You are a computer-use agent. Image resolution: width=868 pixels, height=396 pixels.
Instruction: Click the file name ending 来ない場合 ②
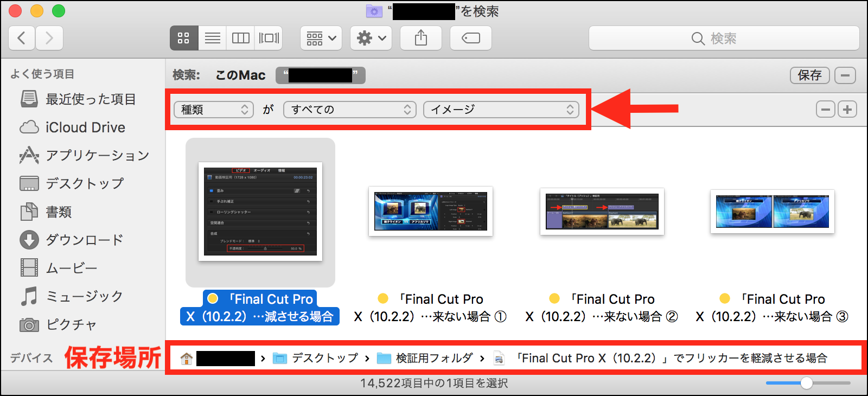(602, 308)
